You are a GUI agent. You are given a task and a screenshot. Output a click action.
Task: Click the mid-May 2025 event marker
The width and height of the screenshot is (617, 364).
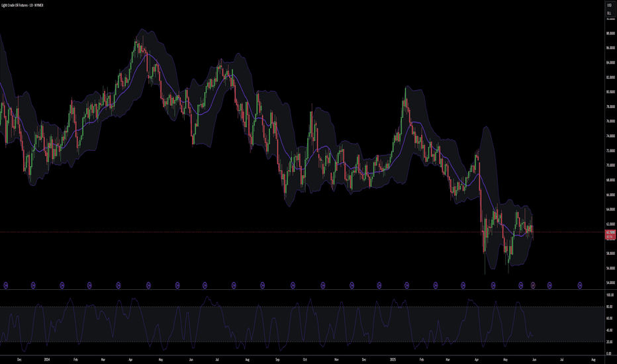point(521,285)
